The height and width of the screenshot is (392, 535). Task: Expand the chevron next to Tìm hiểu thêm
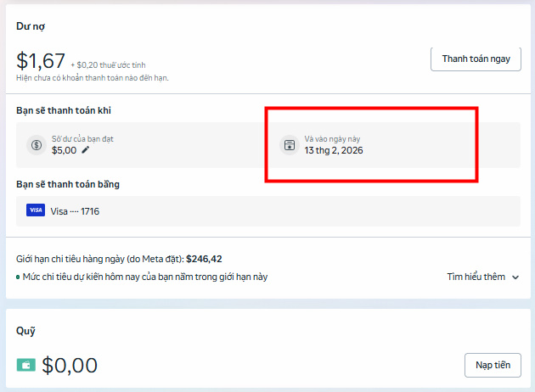click(515, 277)
